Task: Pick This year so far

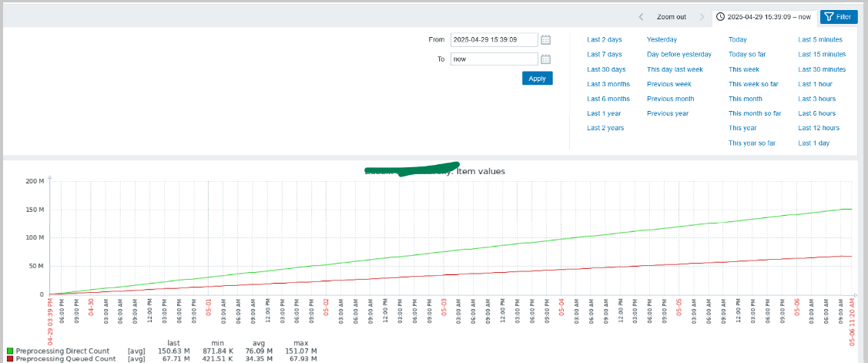Action: pos(752,143)
